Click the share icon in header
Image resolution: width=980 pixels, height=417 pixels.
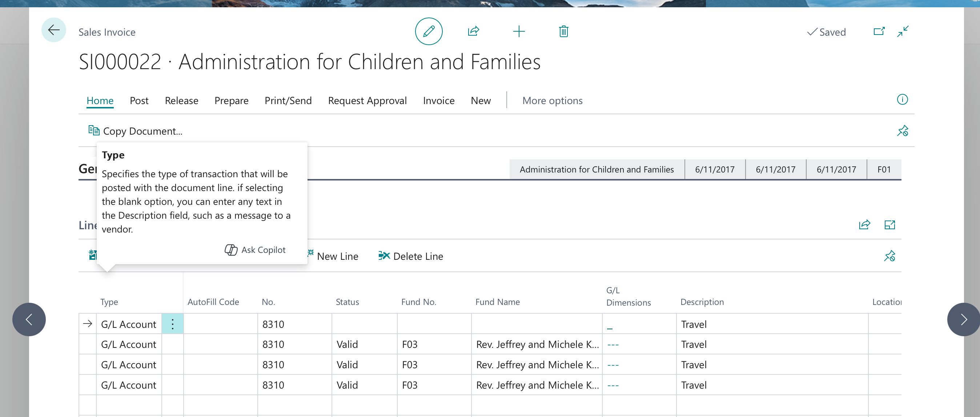[x=473, y=31]
